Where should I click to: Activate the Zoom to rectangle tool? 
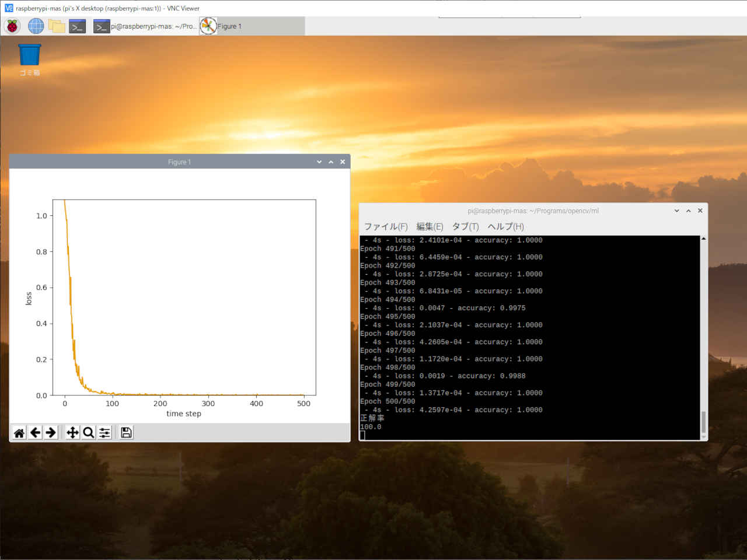pyautogui.click(x=88, y=432)
